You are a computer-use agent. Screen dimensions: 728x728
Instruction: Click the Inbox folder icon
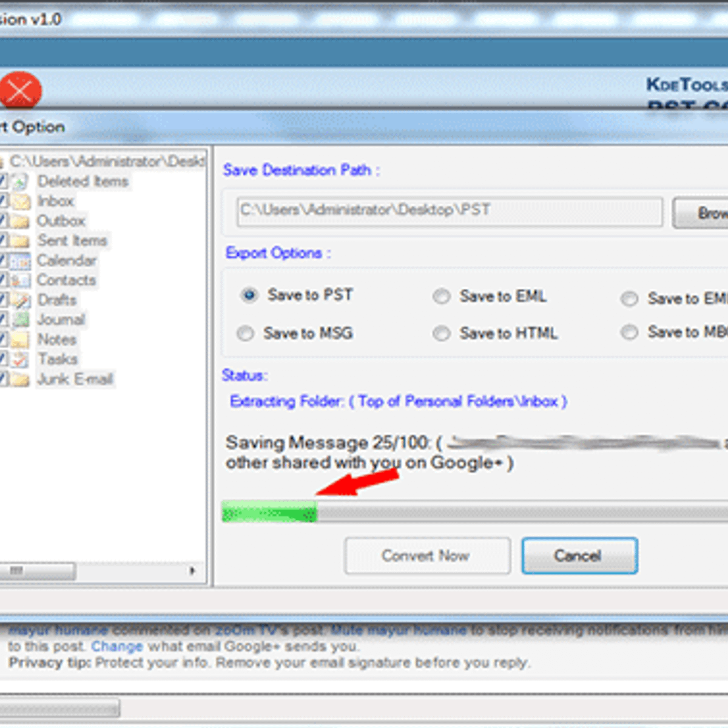tap(21, 201)
